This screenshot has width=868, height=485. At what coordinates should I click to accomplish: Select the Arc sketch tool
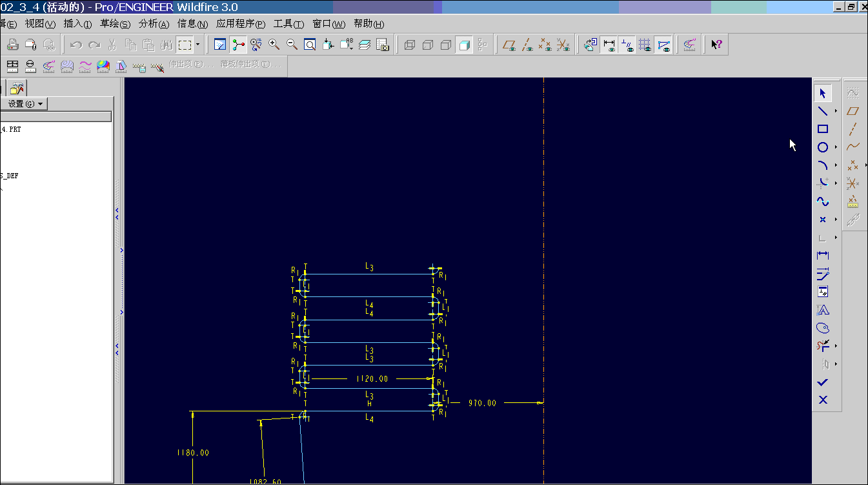(823, 165)
